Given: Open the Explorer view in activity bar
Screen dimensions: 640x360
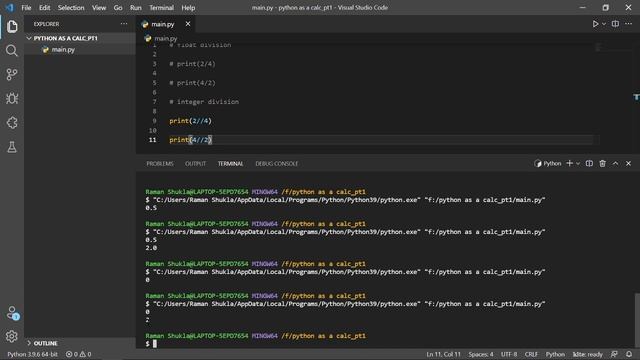Looking at the screenshot, I should [12, 27].
